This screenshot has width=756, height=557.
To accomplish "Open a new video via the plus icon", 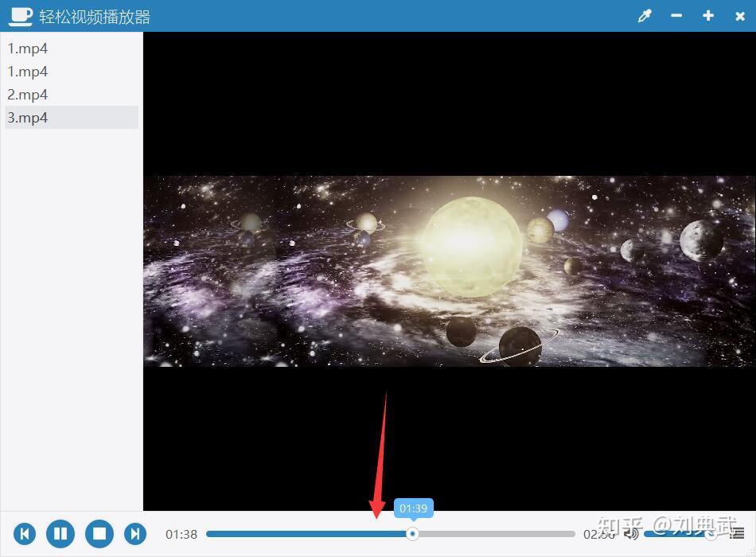I will pos(707,15).
